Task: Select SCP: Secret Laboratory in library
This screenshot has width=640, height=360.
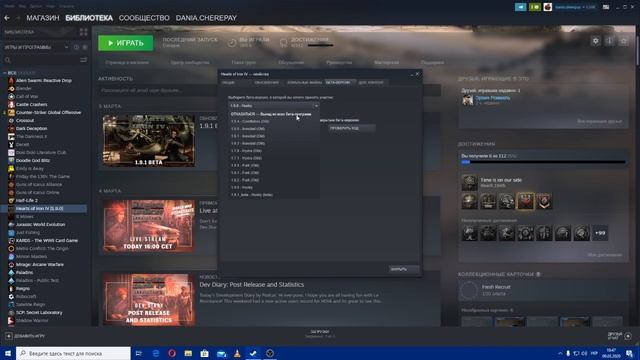Action: (39, 313)
